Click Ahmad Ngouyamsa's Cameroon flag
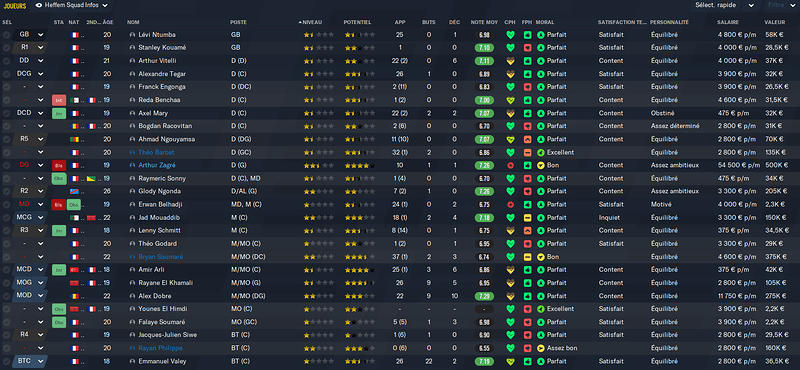 [74, 139]
